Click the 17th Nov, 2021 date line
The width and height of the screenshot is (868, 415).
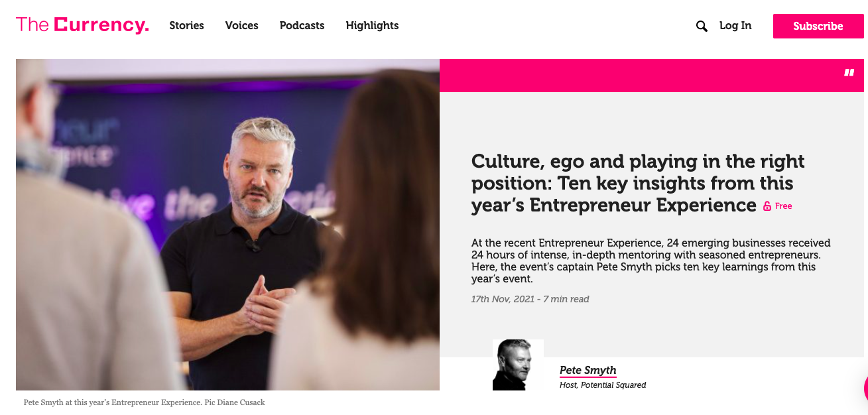tap(530, 299)
